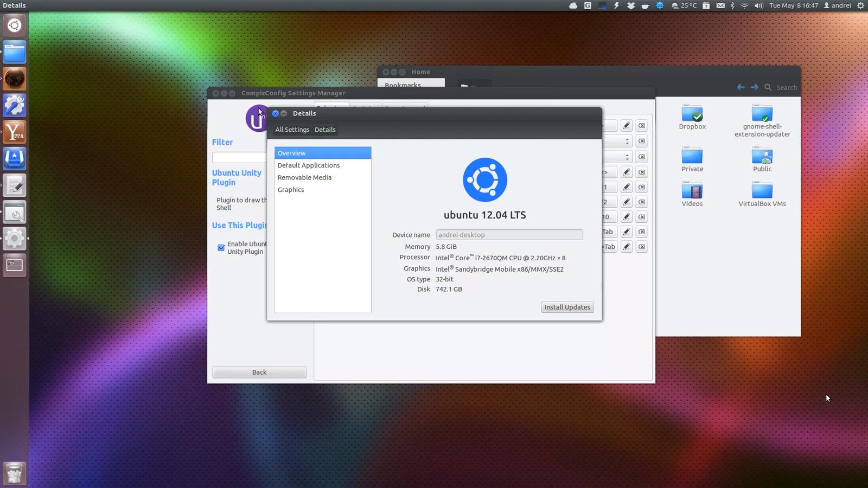Clear the F1 shortcut with the backspace icon
The width and height of the screenshot is (868, 488).
(x=642, y=187)
